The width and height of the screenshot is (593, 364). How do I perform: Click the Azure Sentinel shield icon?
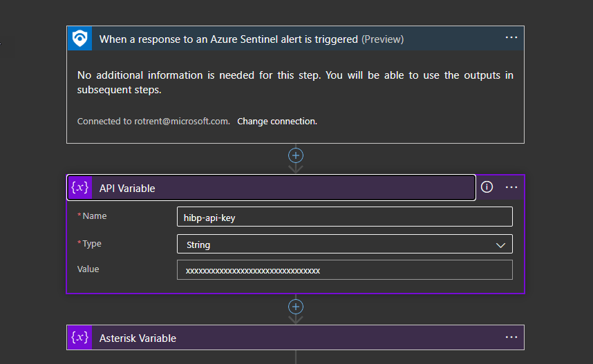click(x=79, y=39)
